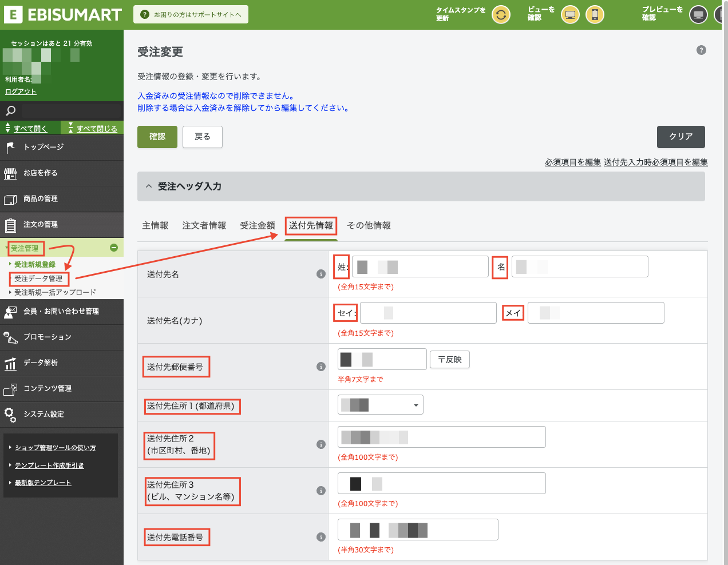This screenshot has height=565, width=728.
Task: Open mobile view confirmation icon
Action: click(595, 15)
